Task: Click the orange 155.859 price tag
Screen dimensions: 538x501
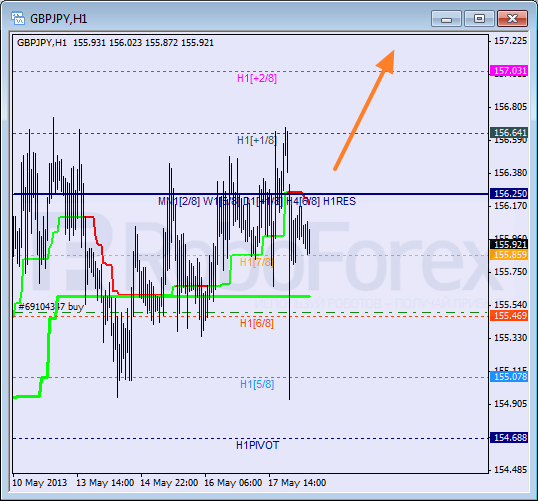Action: [x=509, y=255]
